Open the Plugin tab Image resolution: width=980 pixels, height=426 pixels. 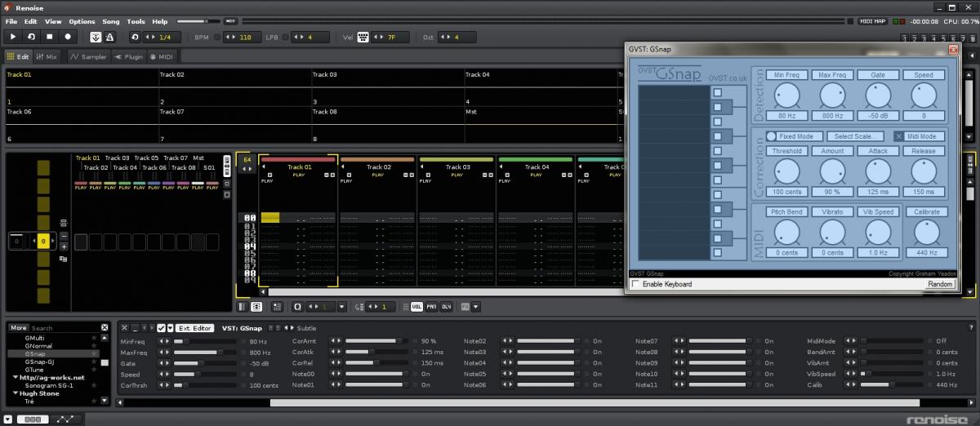129,56
